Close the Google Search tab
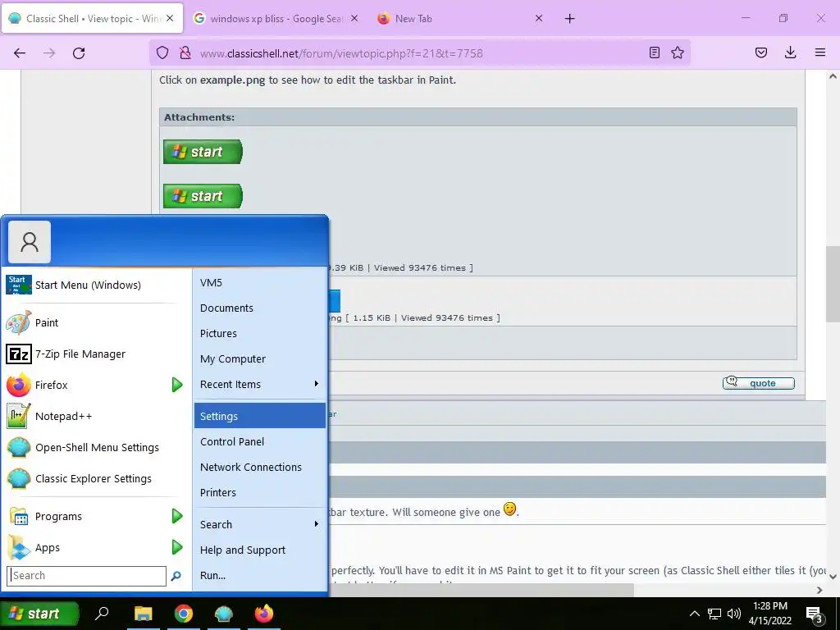This screenshot has height=630, width=840. [x=354, y=18]
